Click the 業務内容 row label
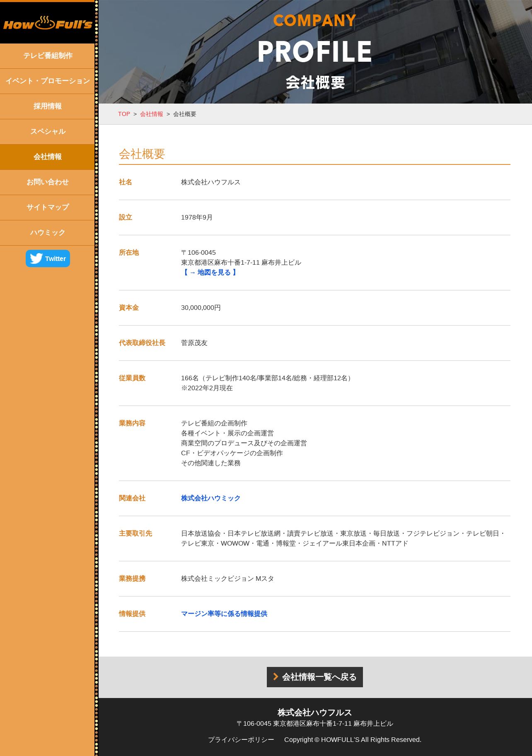Image resolution: width=532 pixels, height=756 pixels. click(132, 423)
